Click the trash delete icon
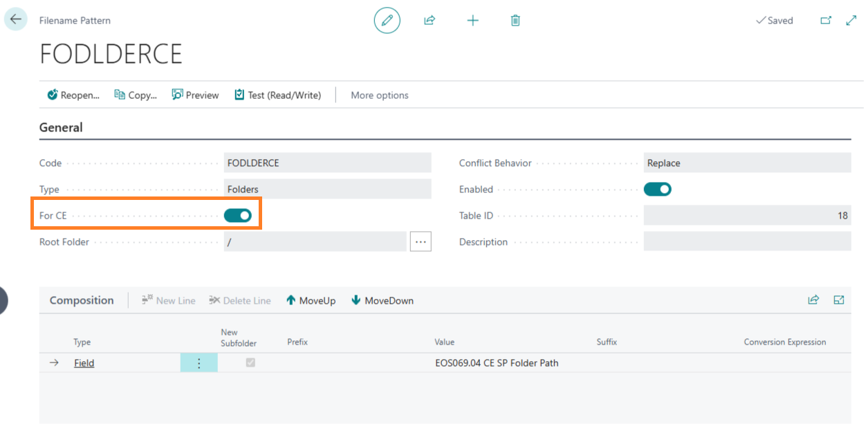This screenshot has height=440, width=868. coord(515,20)
